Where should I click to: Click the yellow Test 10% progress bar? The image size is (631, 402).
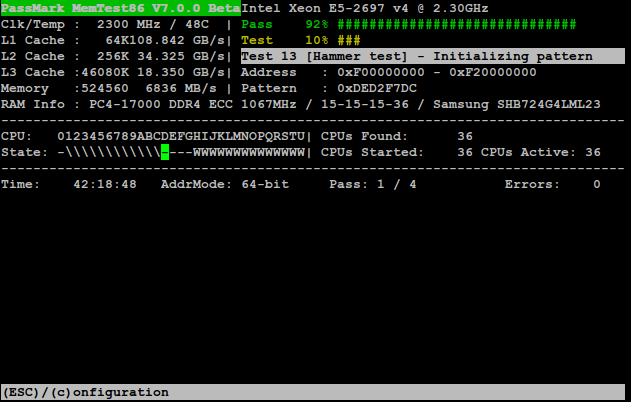coord(349,40)
